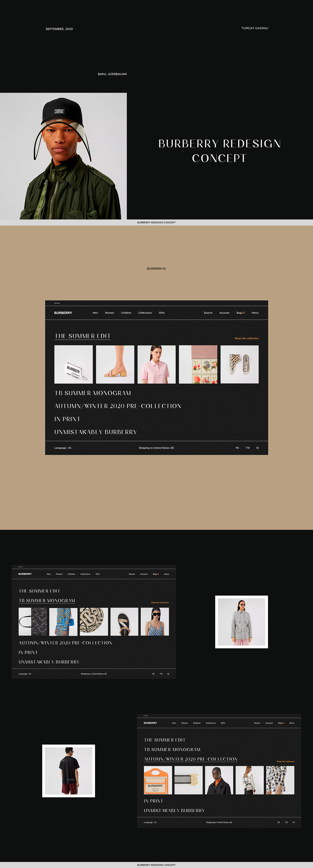Click Shop the collection in the middle mockup
Screen dimensions: 313x868
[160, 602]
